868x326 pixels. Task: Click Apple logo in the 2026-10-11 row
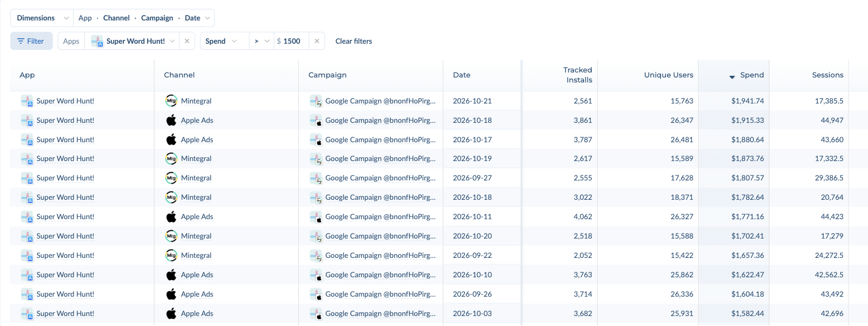click(171, 216)
